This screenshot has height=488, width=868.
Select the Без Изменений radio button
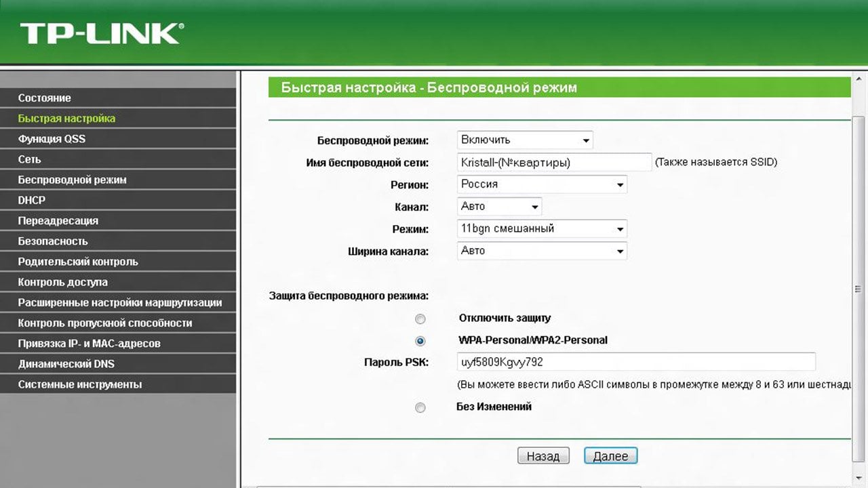(x=420, y=407)
